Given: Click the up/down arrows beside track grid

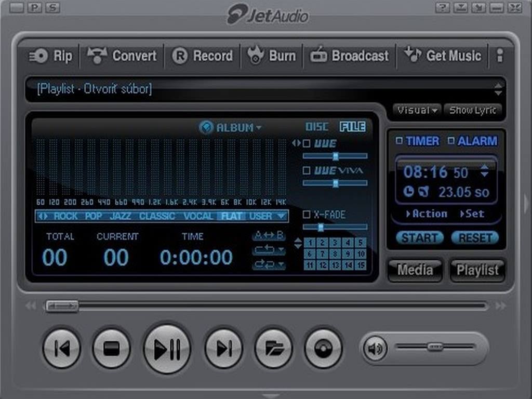Looking at the screenshot, I should click(298, 243).
